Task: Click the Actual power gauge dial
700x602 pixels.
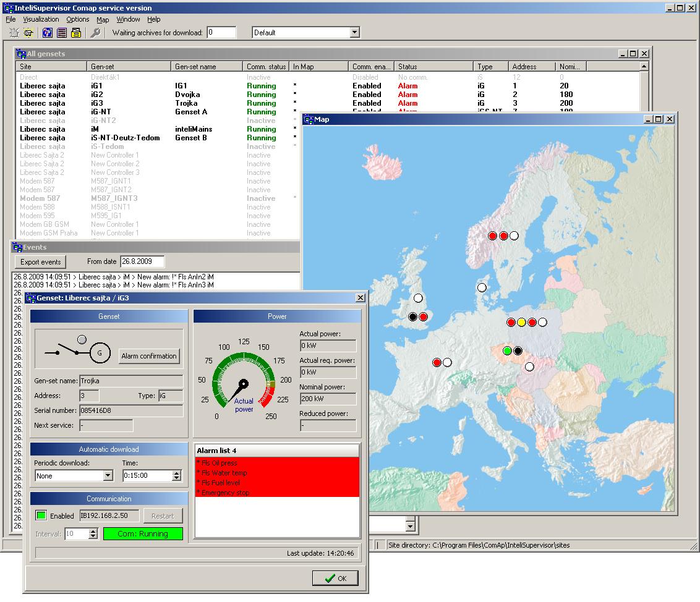Action: click(244, 381)
